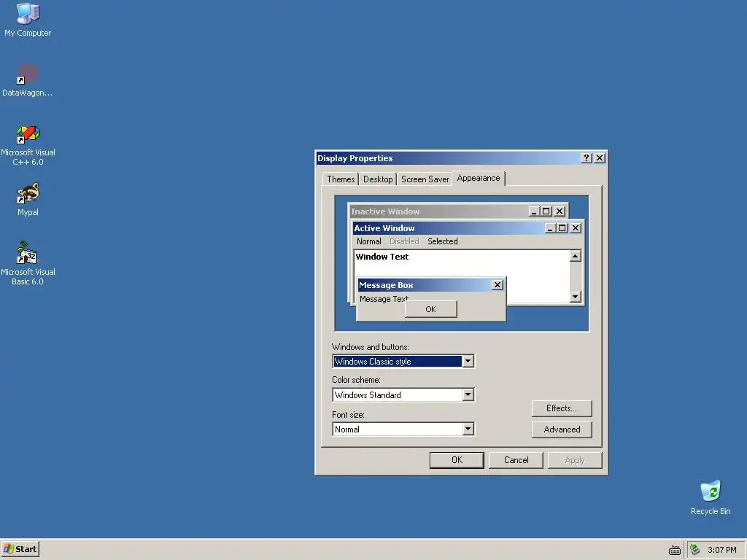This screenshot has height=560, width=747.
Task: Click the Apply button
Action: 575,460
